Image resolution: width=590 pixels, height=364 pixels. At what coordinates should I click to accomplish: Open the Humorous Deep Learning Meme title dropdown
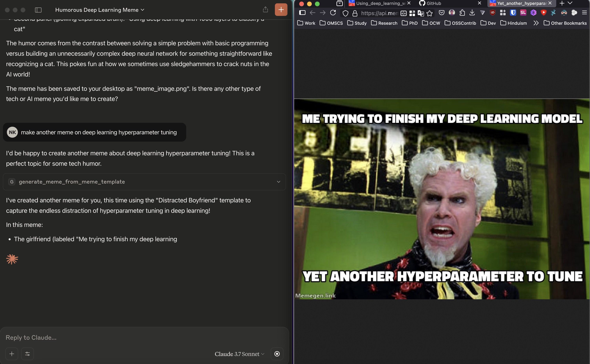click(99, 10)
